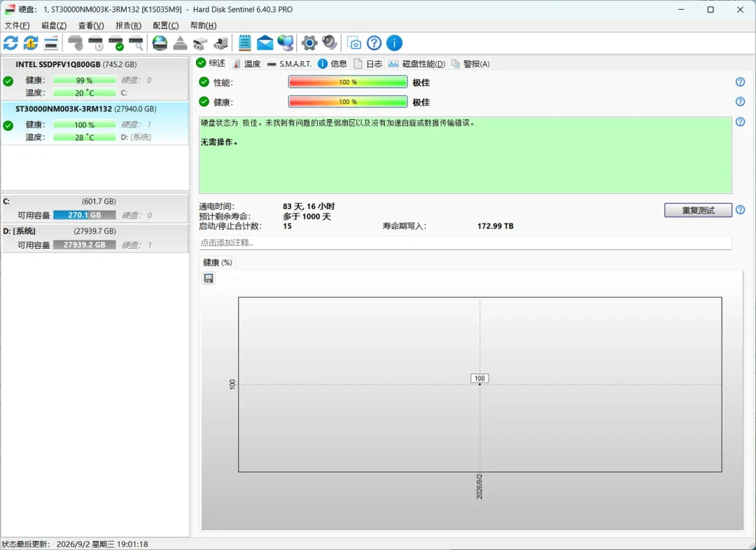Screen dimensions: 756x550
Task: Click the globe and monitor toolbar icon
Action: coord(286,43)
